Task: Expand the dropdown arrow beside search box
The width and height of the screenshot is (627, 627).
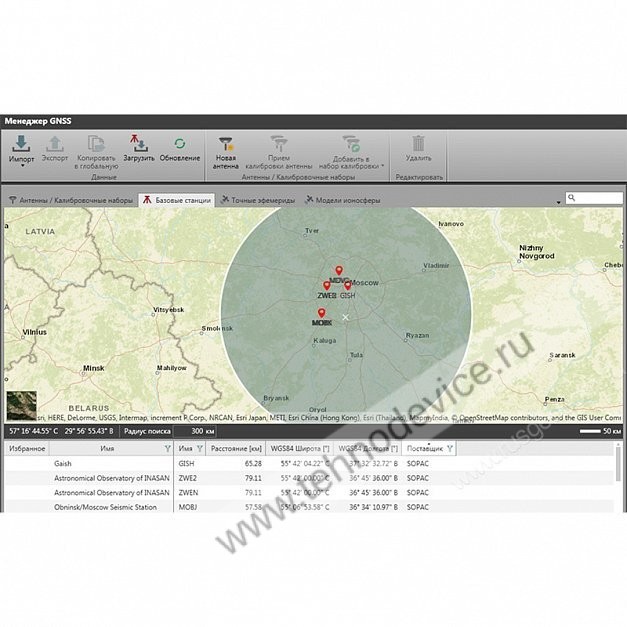Action: 559,201
